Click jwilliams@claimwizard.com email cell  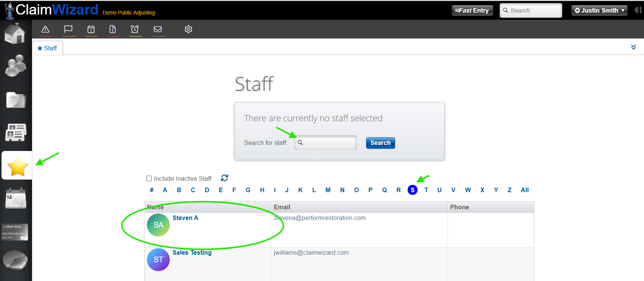tap(311, 252)
